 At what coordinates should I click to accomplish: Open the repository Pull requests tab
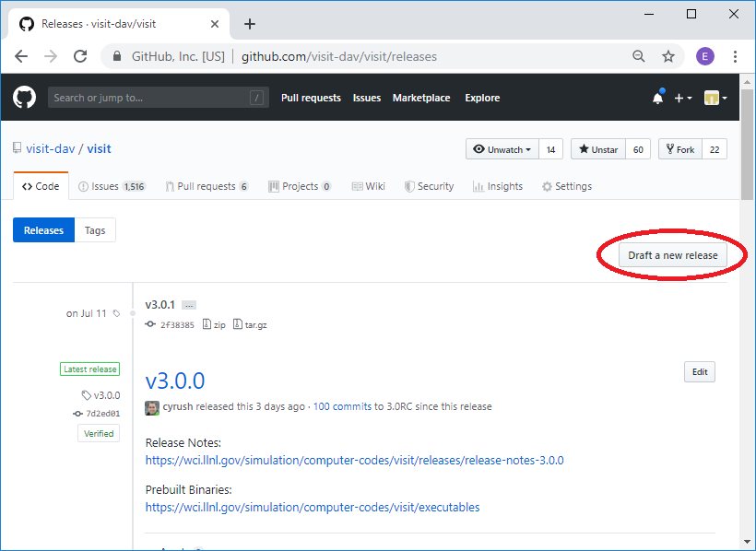[x=207, y=186]
